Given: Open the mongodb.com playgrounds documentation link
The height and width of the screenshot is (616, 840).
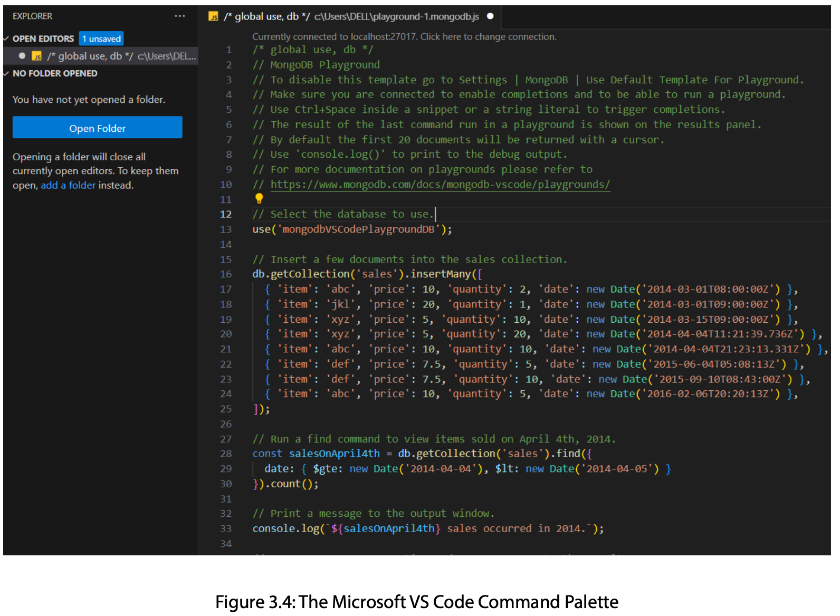Looking at the screenshot, I should (440, 185).
